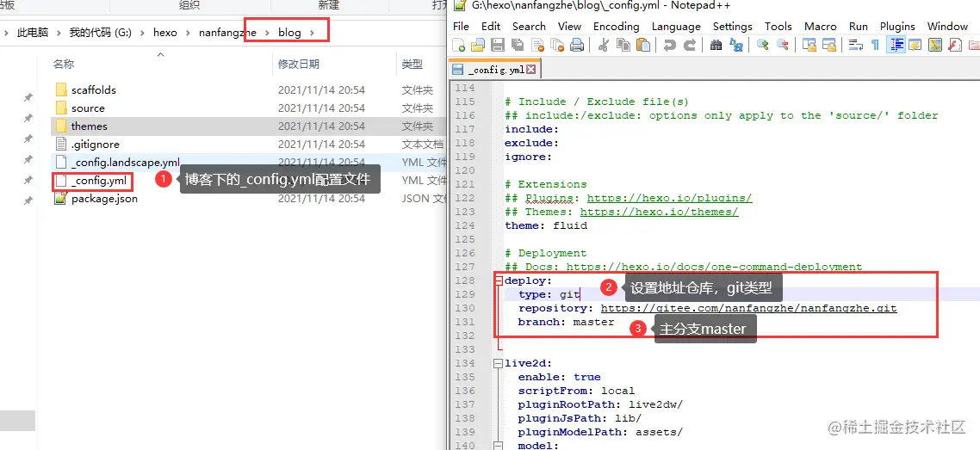Viewport: 980px width, 450px height.
Task: Toggle synchronized vertical scrolling icon
Action: [809, 45]
